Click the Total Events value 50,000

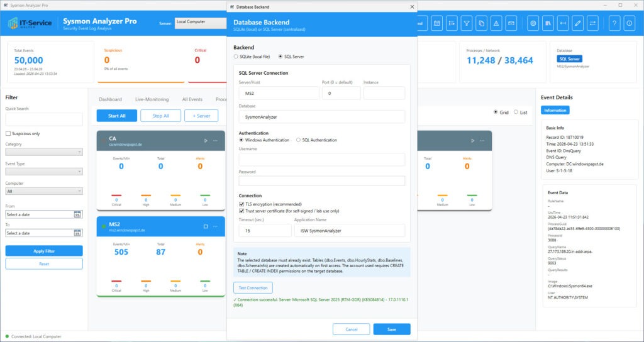click(x=28, y=60)
